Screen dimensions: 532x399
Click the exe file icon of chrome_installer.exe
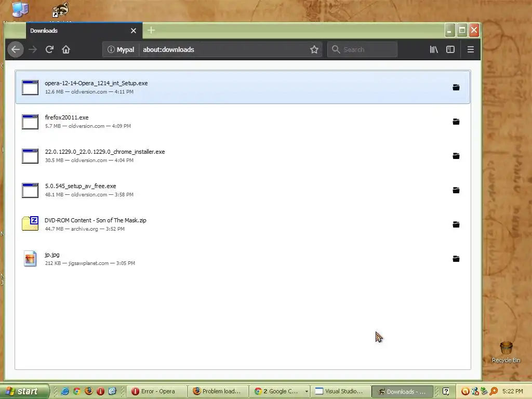click(x=30, y=156)
